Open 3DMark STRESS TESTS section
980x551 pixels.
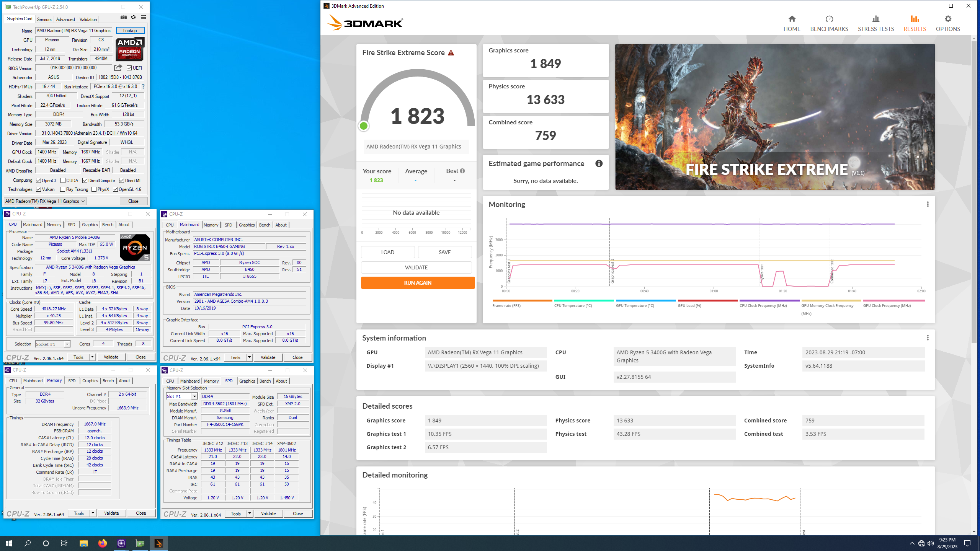click(875, 23)
